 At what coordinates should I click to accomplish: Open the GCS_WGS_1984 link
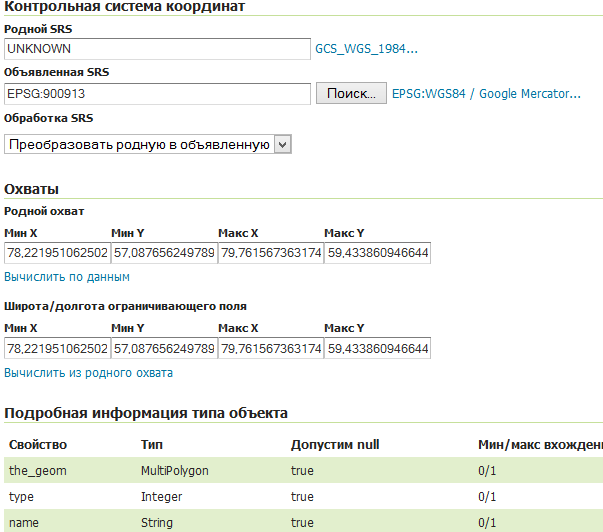click(366, 48)
